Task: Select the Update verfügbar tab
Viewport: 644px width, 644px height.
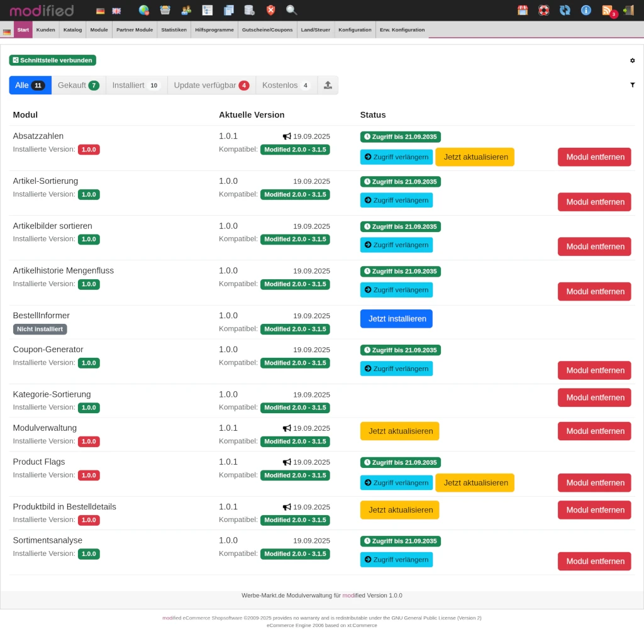Action: (211, 85)
